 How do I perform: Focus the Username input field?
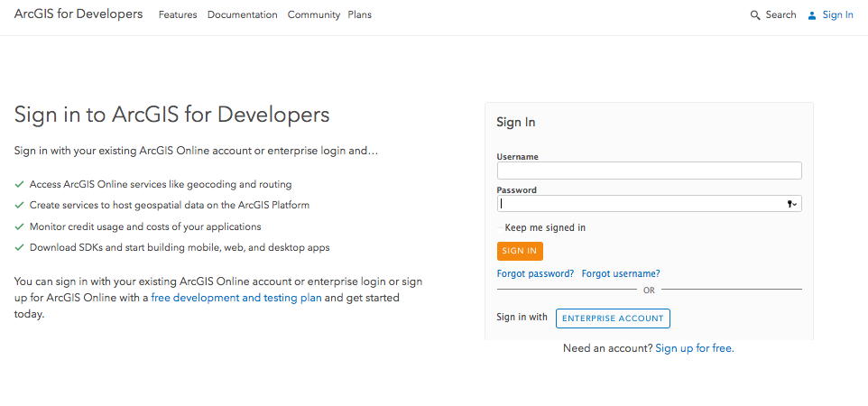coord(650,171)
